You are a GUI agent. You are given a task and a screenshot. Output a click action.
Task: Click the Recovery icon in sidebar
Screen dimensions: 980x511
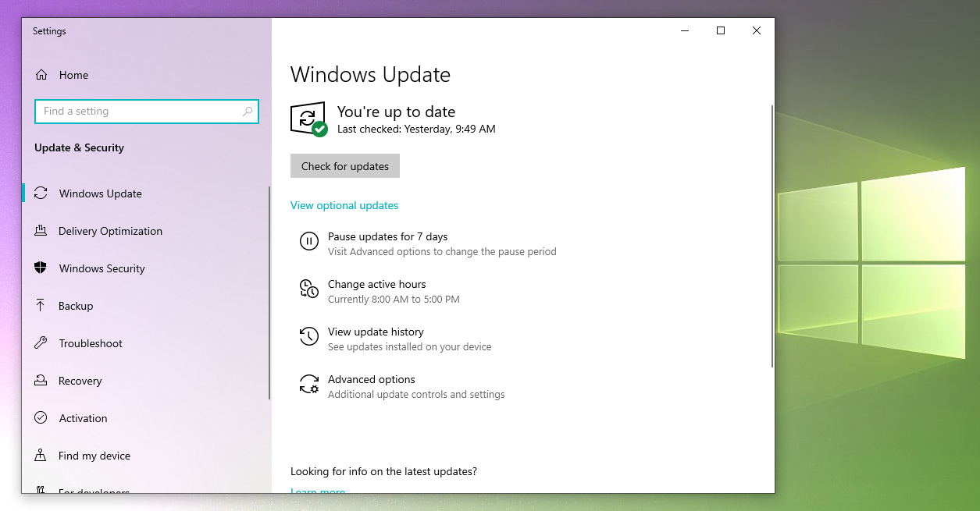click(x=41, y=381)
